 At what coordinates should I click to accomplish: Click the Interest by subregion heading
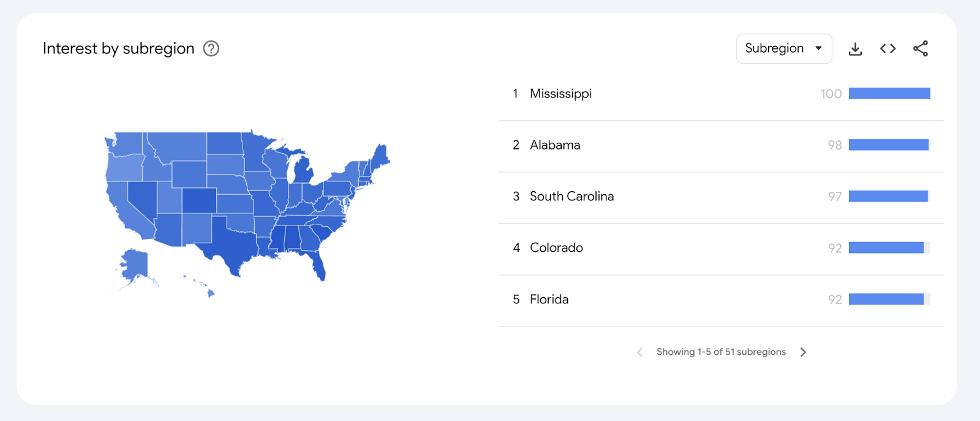(119, 48)
